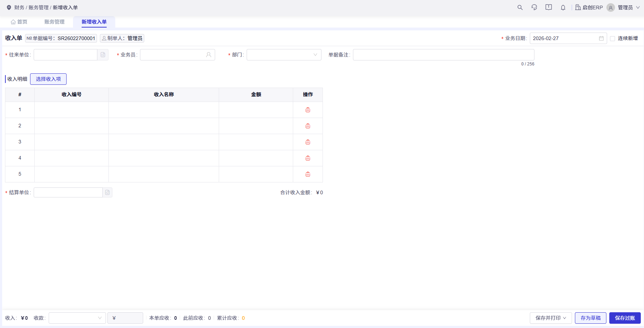Click the person icon in 业务员 field
The image size is (644, 328).
point(209,55)
